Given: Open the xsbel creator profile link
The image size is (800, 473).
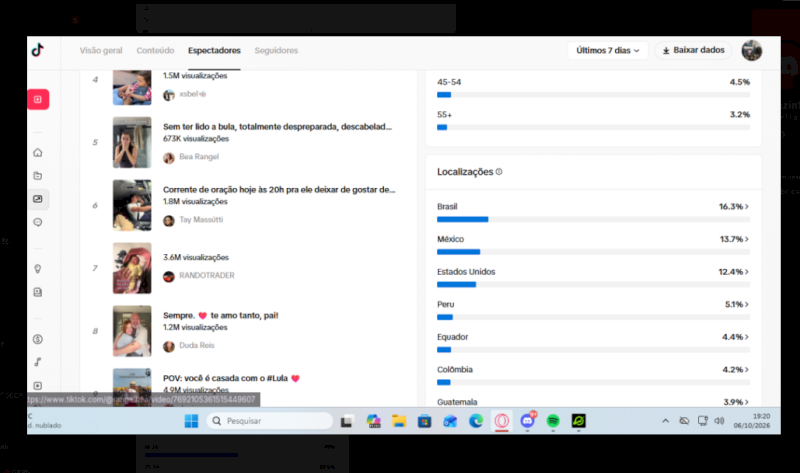Looking at the screenshot, I should pyautogui.click(x=185, y=94).
